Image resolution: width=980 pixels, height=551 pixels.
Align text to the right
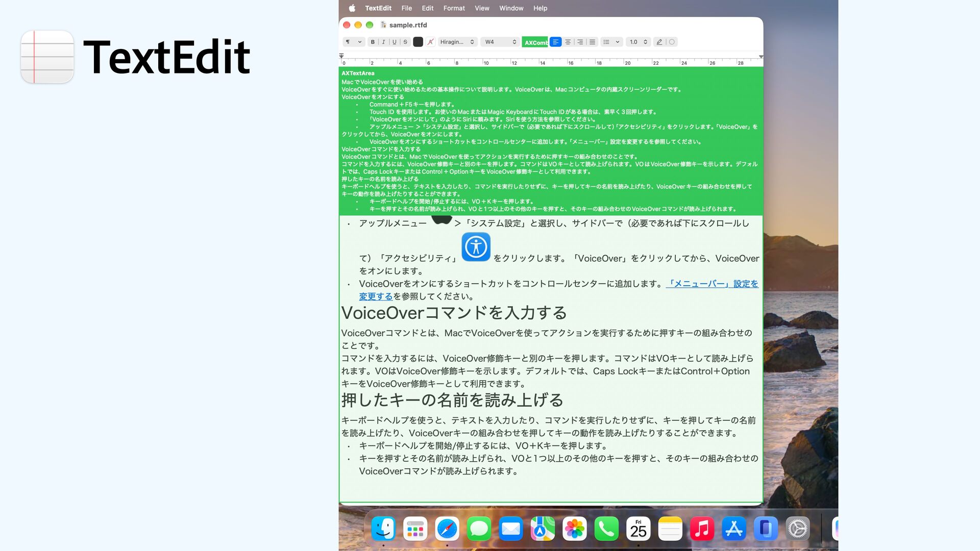[x=580, y=42]
